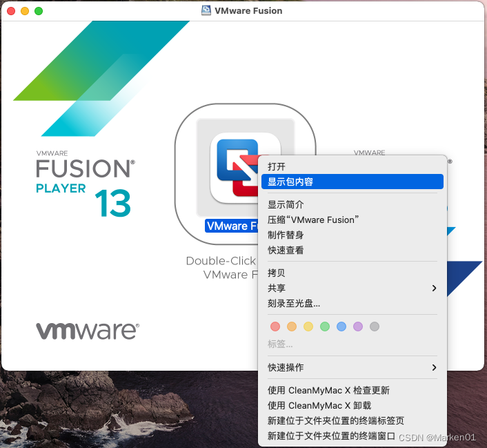
Task: Open the 标签… tags option
Action: (x=280, y=344)
